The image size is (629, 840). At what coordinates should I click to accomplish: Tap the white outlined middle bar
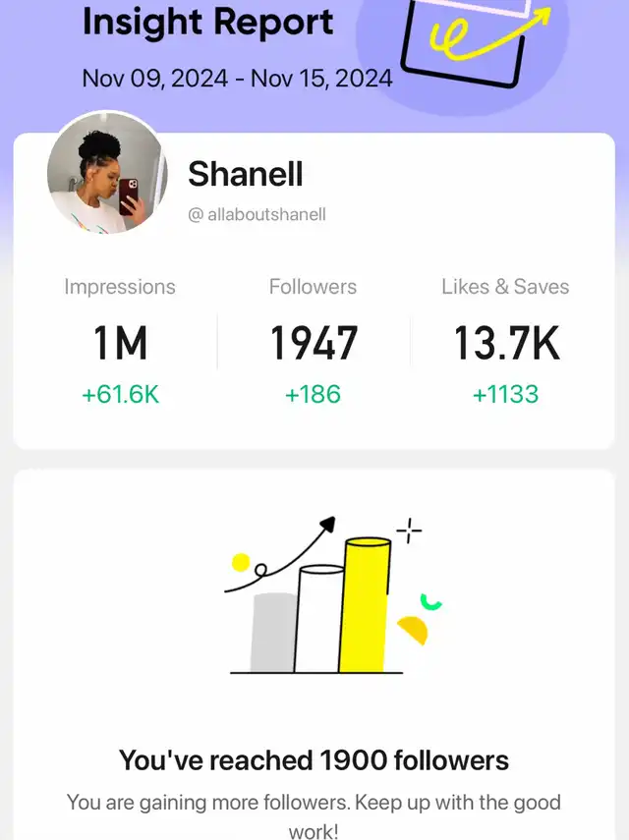[x=320, y=619]
